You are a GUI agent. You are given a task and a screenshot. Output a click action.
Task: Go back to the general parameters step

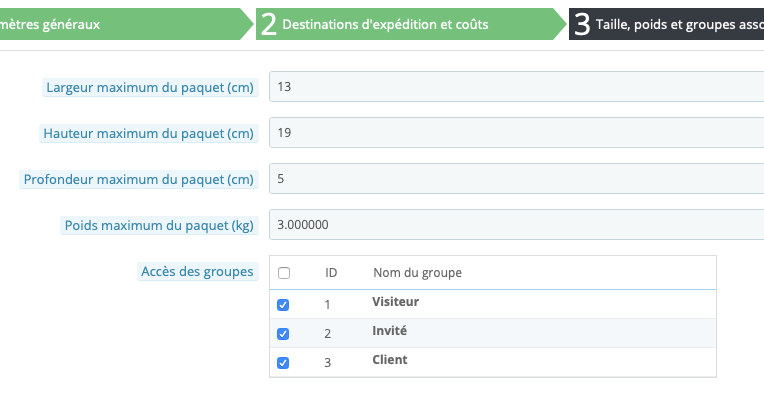[x=122, y=24]
